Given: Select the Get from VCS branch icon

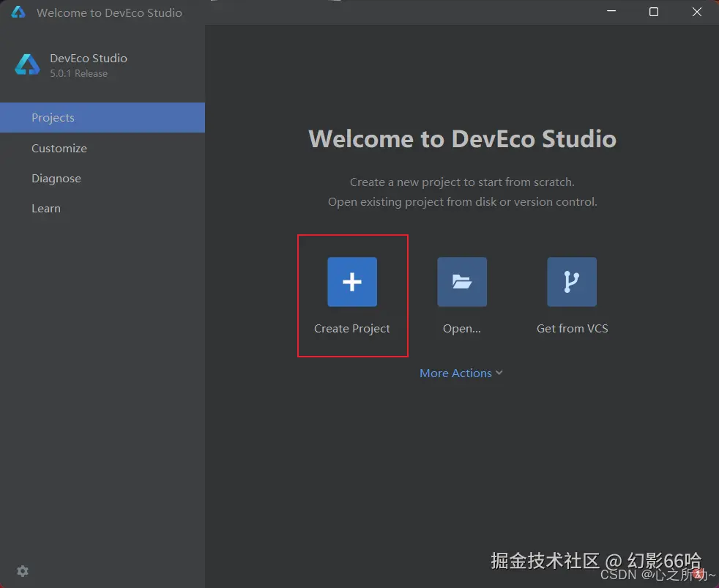Looking at the screenshot, I should coord(572,282).
